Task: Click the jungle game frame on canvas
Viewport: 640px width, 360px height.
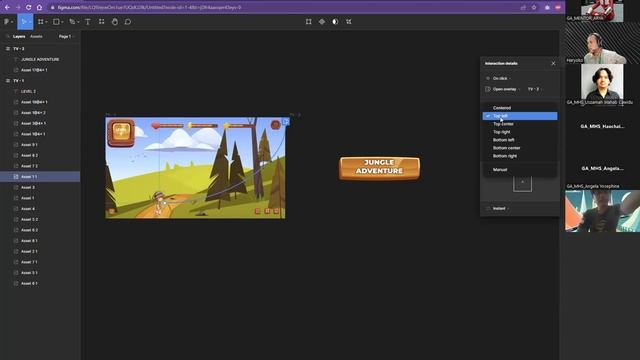Action: point(195,168)
